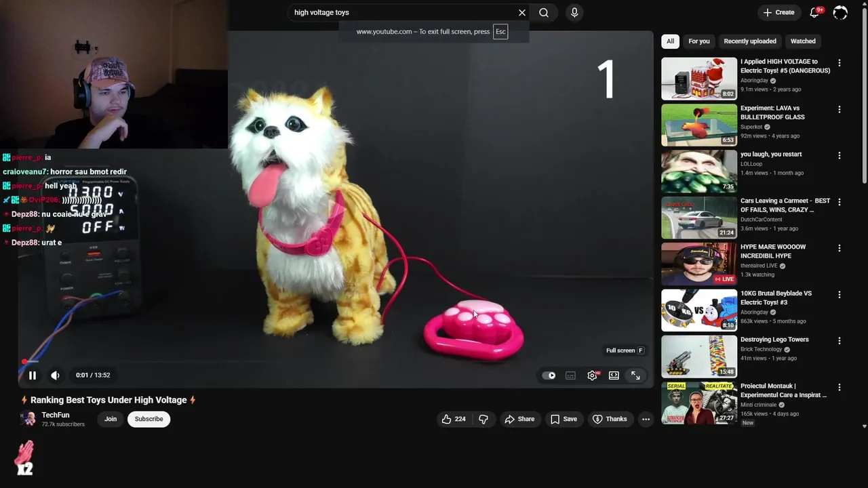The width and height of the screenshot is (868, 488).
Task: Open the Create menu
Action: (x=778, y=12)
